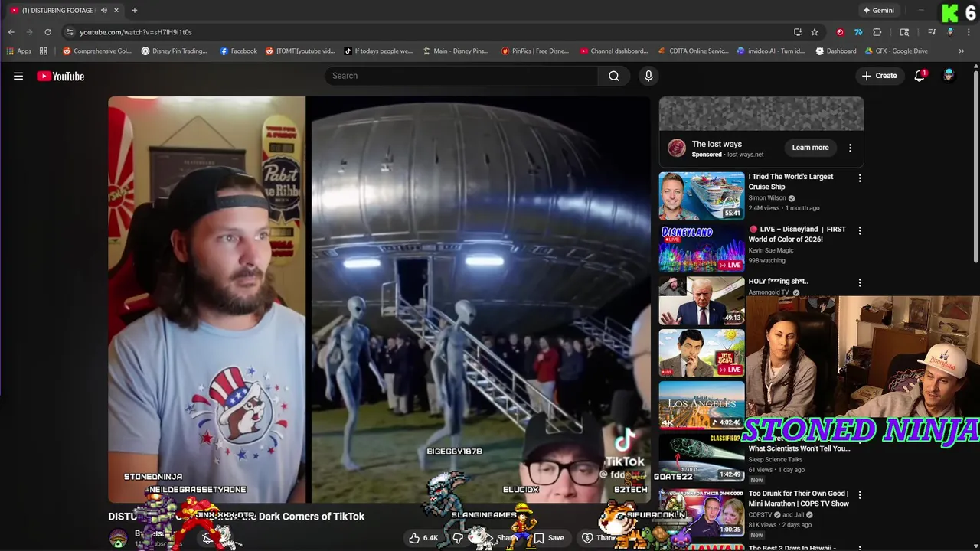The image size is (980, 551).
Task: Open a new browser tab with plus
Action: 134,11
